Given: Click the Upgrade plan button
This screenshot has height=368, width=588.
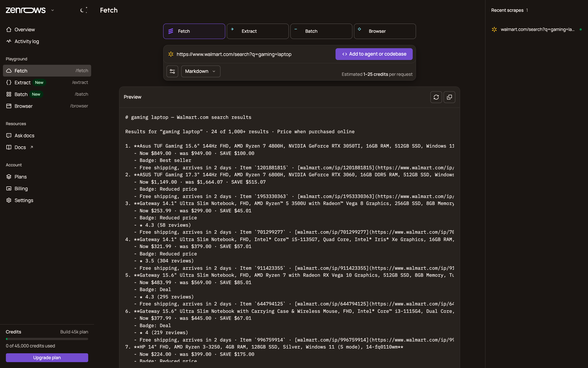Looking at the screenshot, I should [x=47, y=358].
